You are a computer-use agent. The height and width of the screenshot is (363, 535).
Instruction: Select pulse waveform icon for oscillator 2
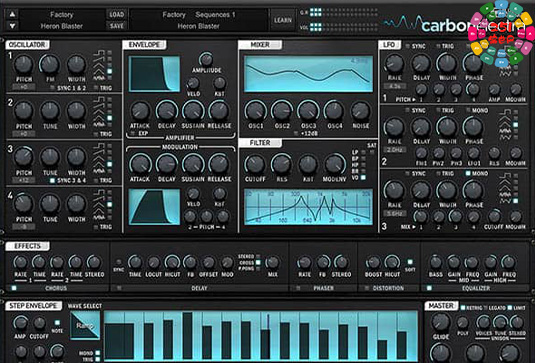100,99
